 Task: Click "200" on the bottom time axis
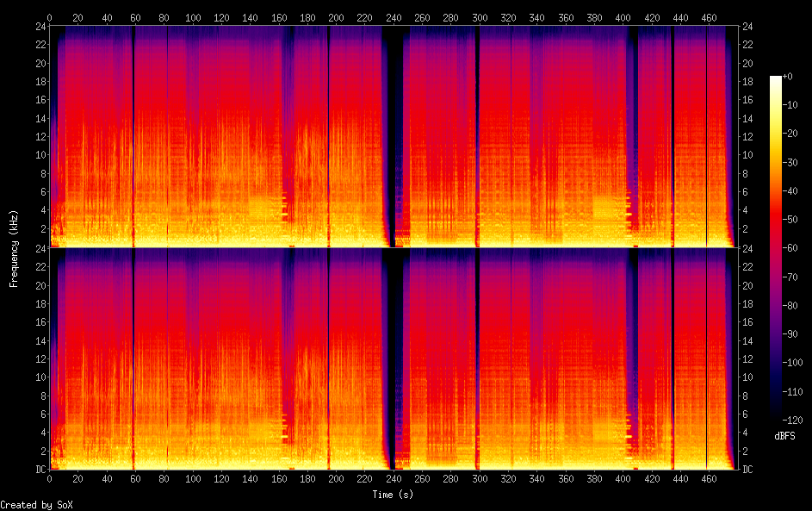point(336,479)
